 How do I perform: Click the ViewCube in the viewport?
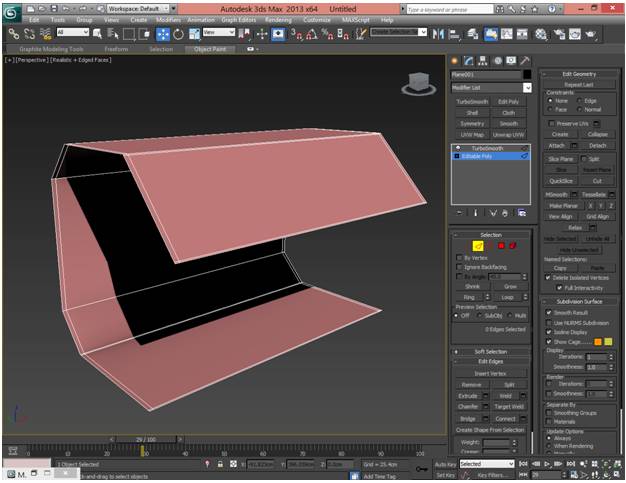pos(419,84)
